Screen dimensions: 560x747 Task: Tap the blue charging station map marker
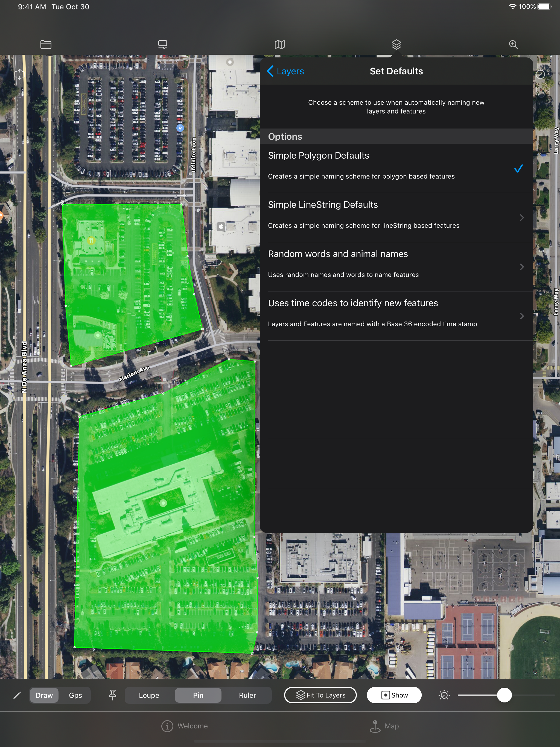(x=180, y=128)
